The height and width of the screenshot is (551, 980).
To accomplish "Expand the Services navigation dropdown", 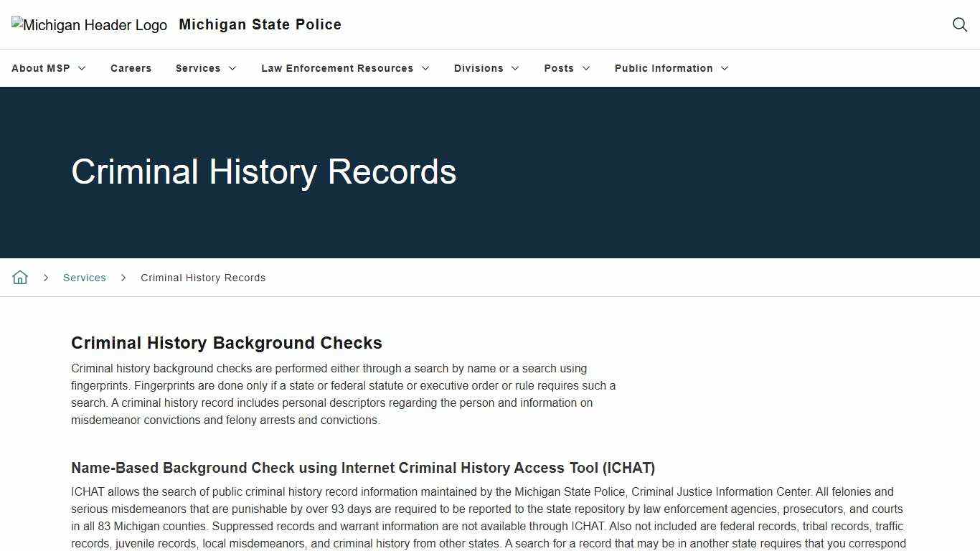I will (232, 68).
